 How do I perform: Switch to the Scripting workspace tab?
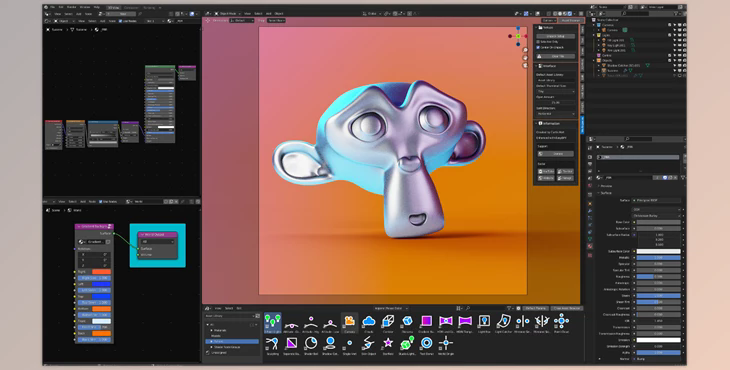click(149, 7)
